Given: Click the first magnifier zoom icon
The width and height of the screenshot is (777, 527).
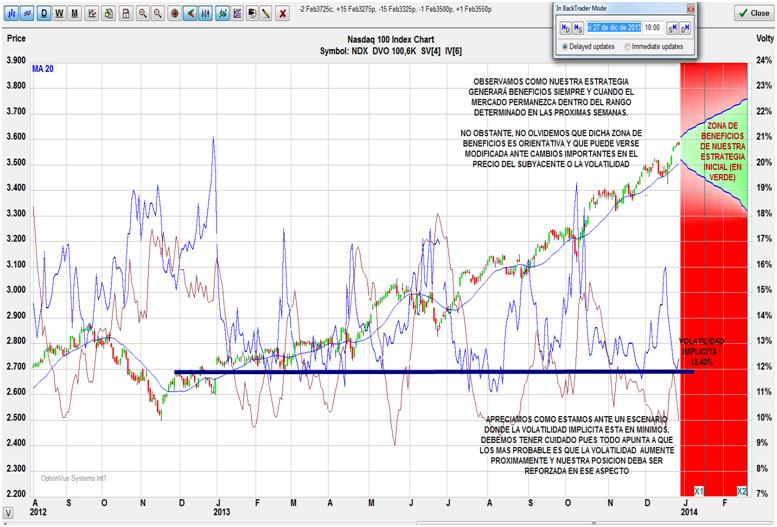Looking at the screenshot, I should (143, 13).
